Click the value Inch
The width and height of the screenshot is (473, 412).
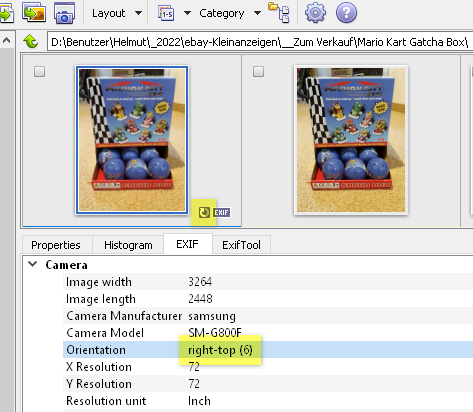[x=199, y=401]
